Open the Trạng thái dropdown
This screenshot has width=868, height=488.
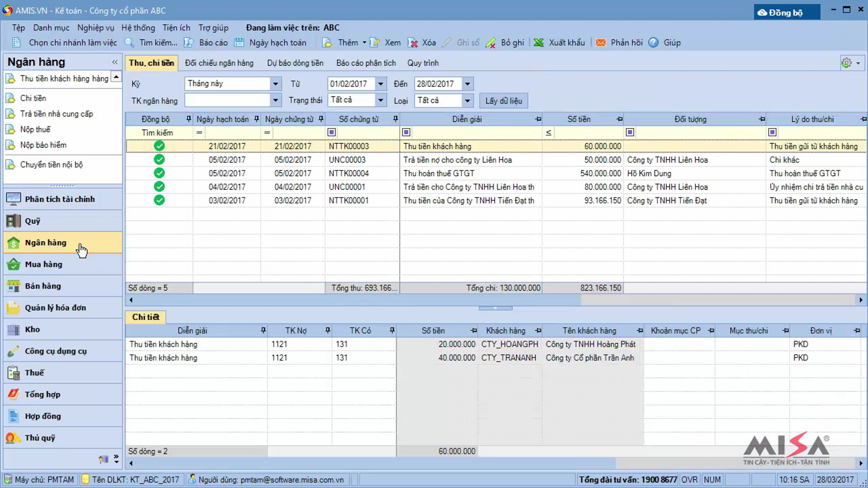coord(381,100)
